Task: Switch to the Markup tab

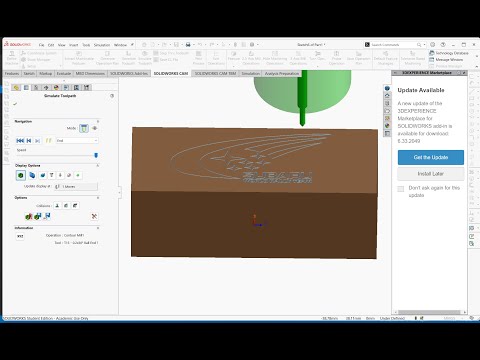Action: coord(45,73)
